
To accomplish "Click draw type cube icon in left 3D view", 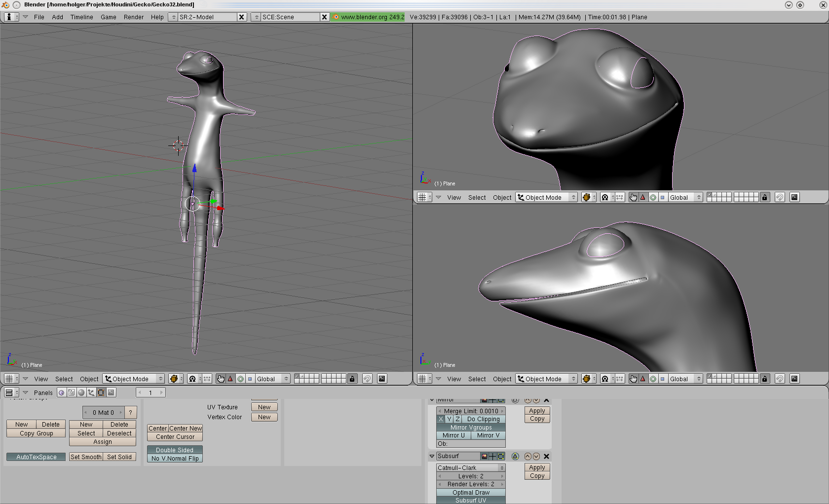I will pyautogui.click(x=176, y=379).
